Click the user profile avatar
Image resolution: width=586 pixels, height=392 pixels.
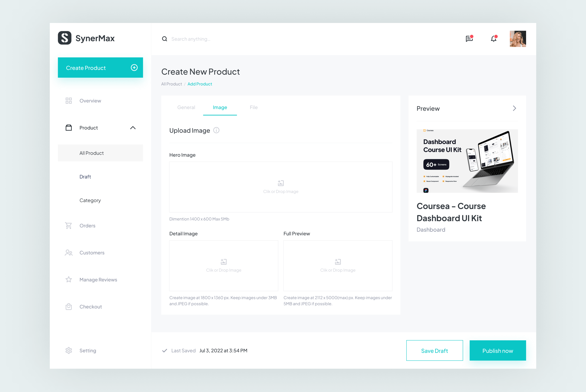[518, 39]
